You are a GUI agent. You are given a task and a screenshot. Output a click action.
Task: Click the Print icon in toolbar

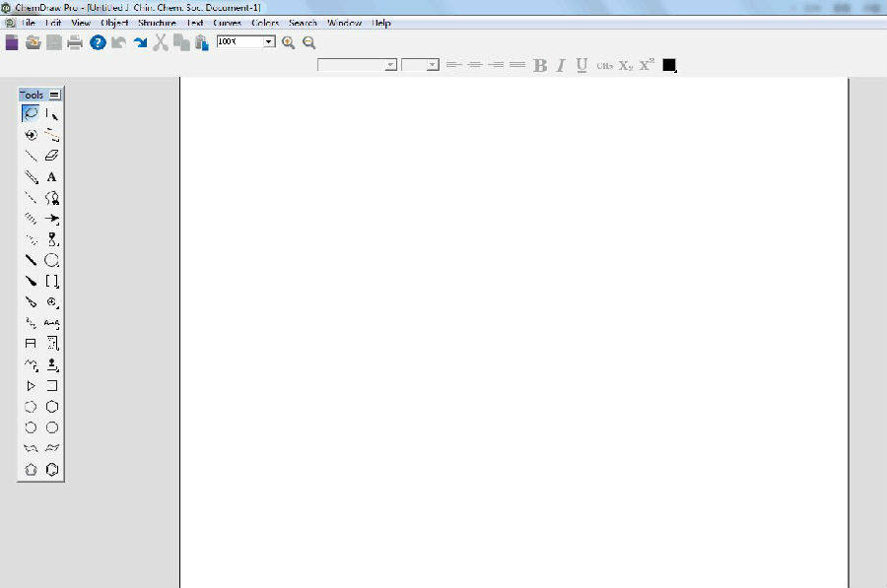click(x=75, y=42)
